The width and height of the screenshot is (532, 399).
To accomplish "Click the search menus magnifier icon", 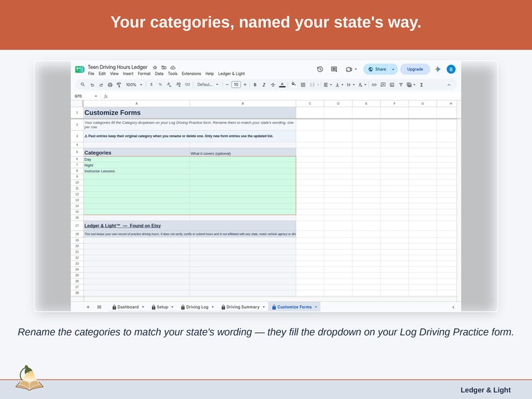I will [x=82, y=84].
